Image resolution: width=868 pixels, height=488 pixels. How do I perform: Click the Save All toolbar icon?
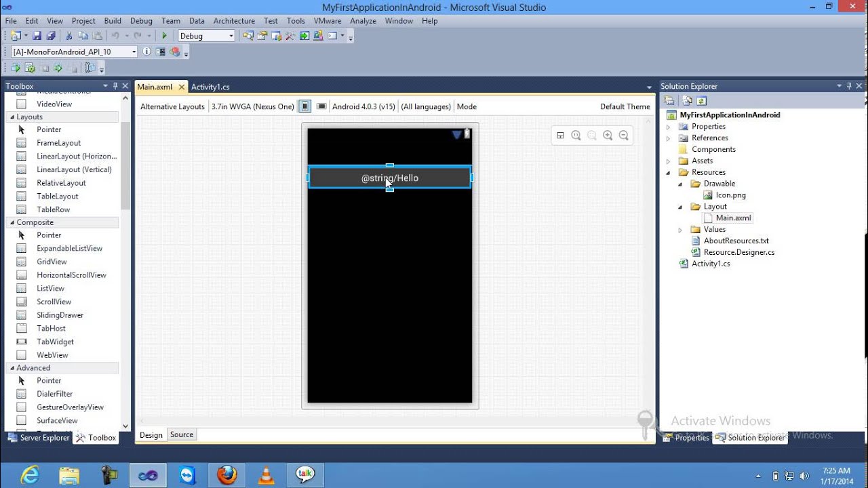(50, 36)
